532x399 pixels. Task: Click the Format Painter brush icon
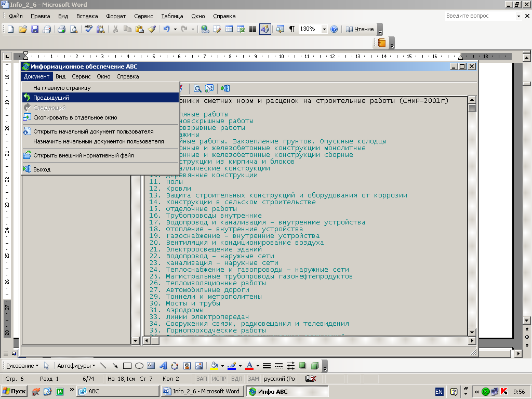click(x=152, y=29)
